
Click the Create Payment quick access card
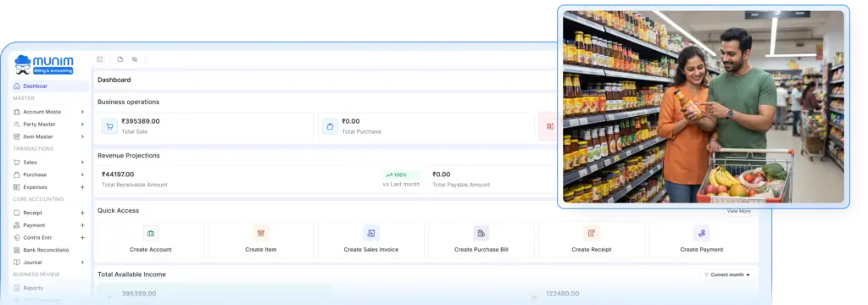point(701,241)
